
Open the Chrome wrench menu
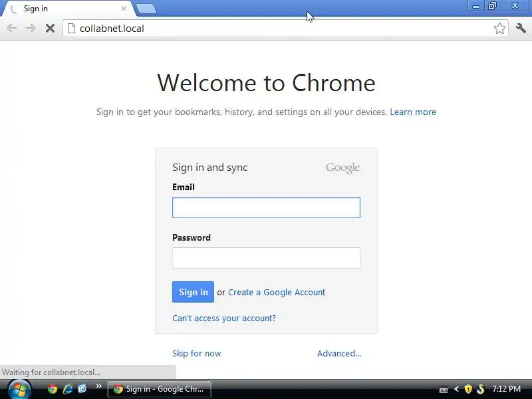(521, 28)
